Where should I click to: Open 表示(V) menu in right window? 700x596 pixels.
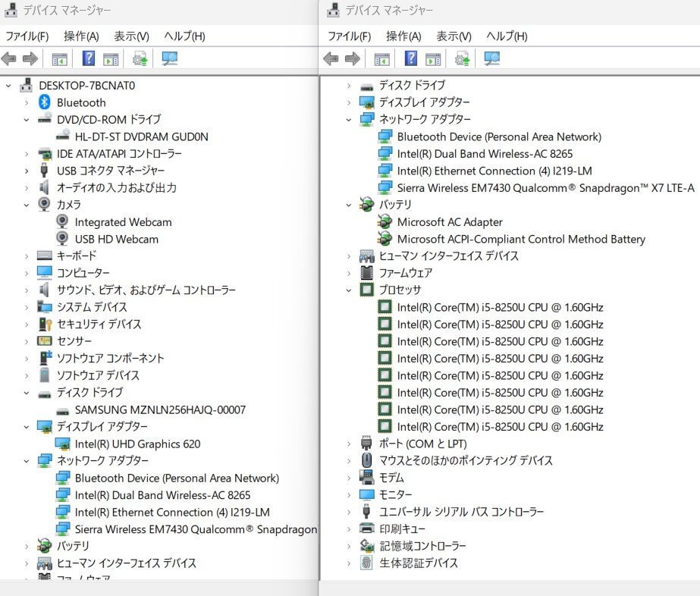[x=454, y=36]
